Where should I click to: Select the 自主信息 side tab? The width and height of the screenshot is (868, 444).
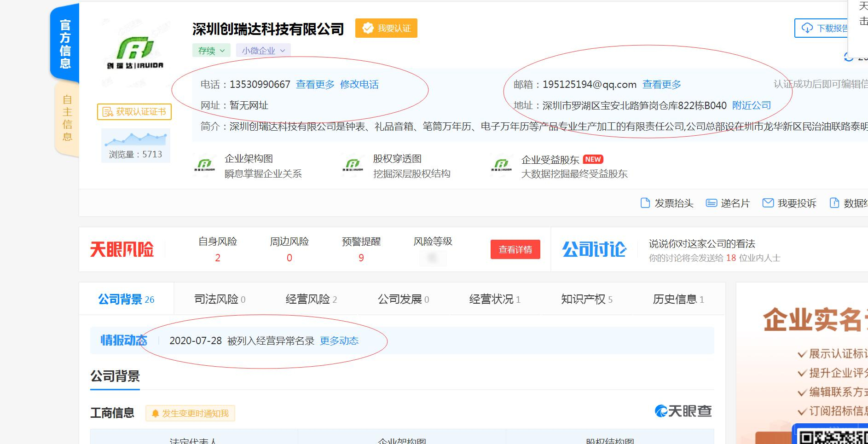[x=67, y=118]
